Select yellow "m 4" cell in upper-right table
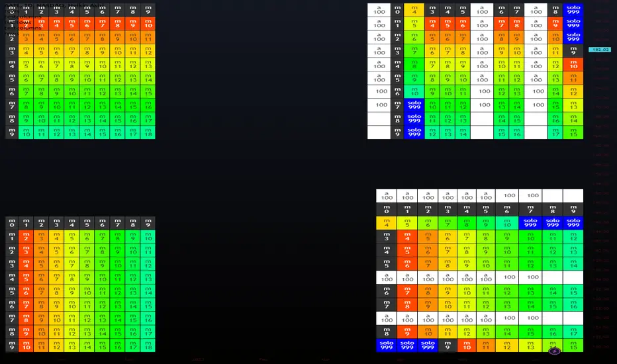617x364 pixels. click(414, 10)
